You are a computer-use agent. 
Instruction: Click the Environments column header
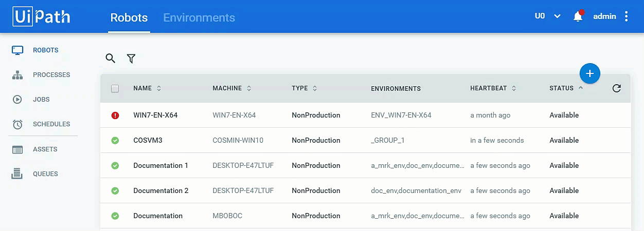(396, 88)
